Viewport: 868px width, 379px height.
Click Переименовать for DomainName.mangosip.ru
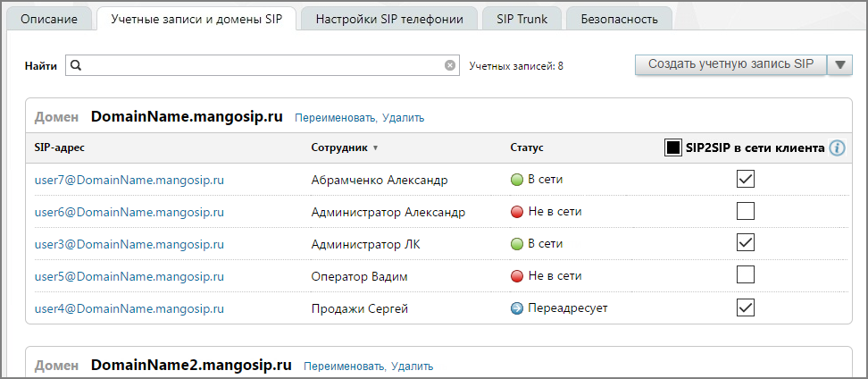click(336, 117)
